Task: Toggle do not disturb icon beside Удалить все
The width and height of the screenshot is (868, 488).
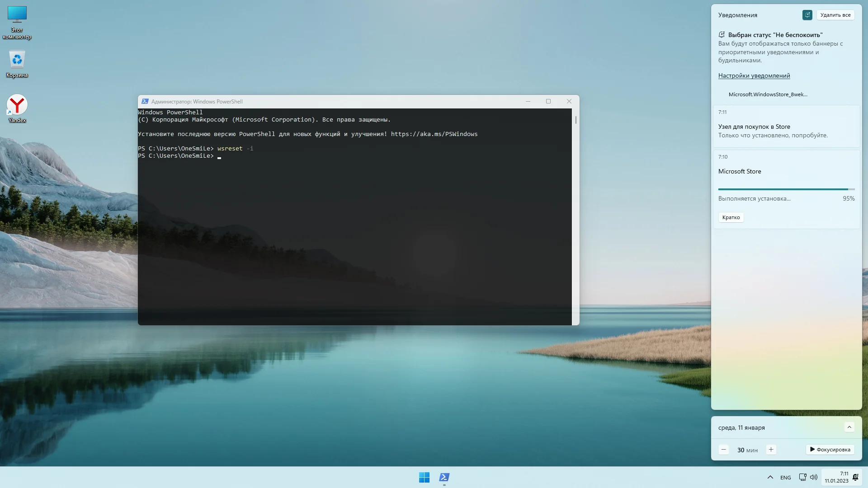Action: [807, 15]
